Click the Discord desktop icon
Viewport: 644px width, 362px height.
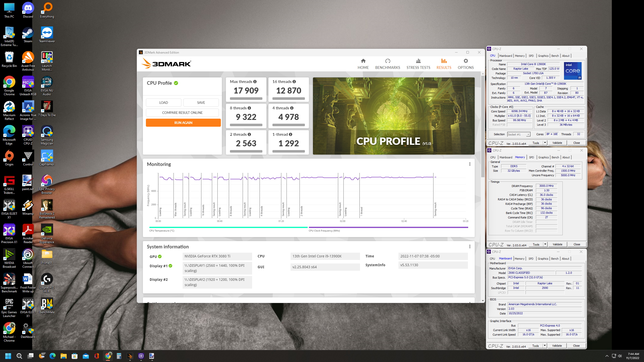tap(28, 10)
